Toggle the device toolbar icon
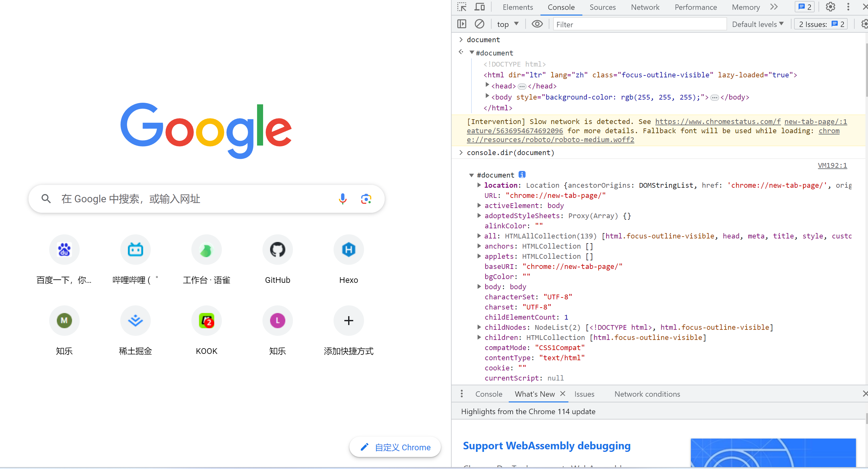The image size is (868, 469). 480,7
